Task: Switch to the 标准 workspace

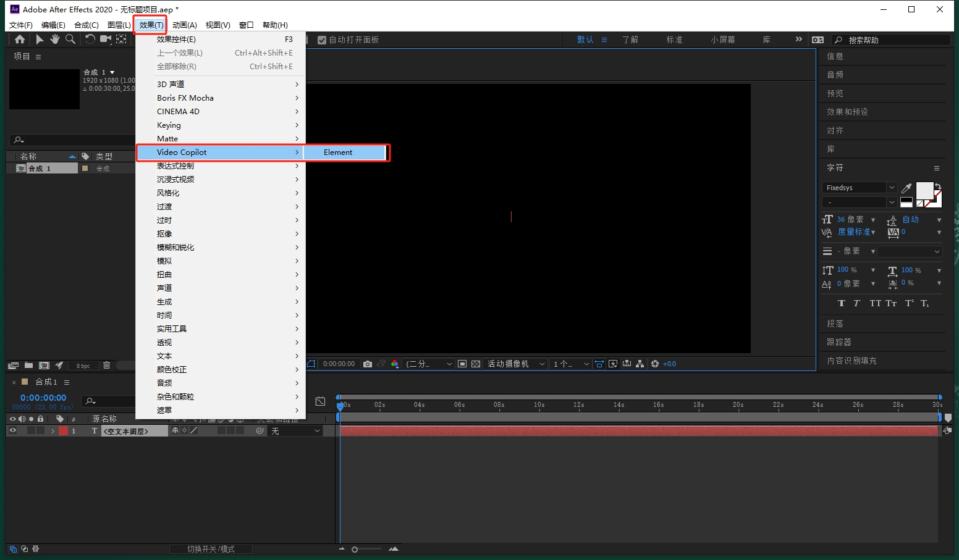Action: point(674,40)
